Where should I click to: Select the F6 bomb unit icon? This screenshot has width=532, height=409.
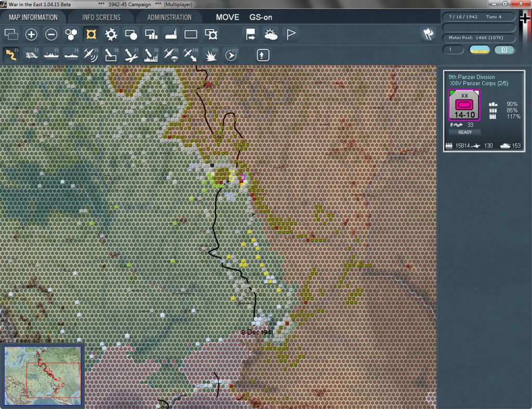[111, 55]
